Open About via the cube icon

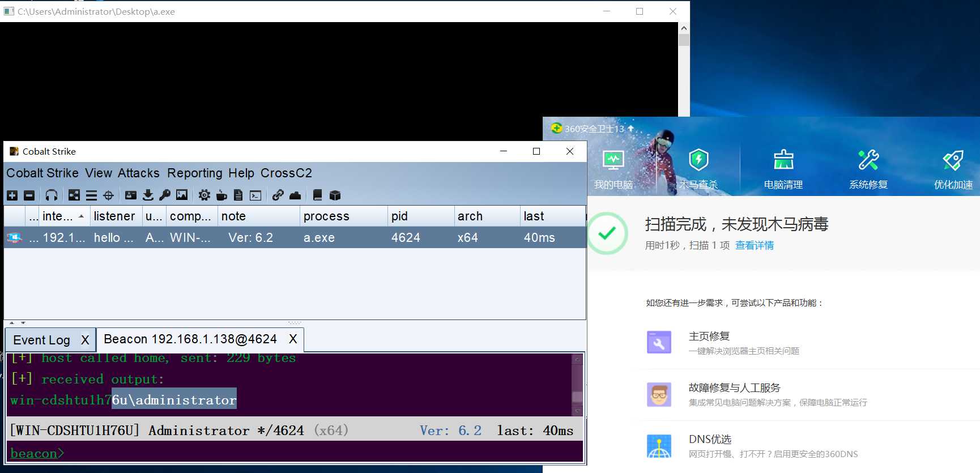coord(335,195)
